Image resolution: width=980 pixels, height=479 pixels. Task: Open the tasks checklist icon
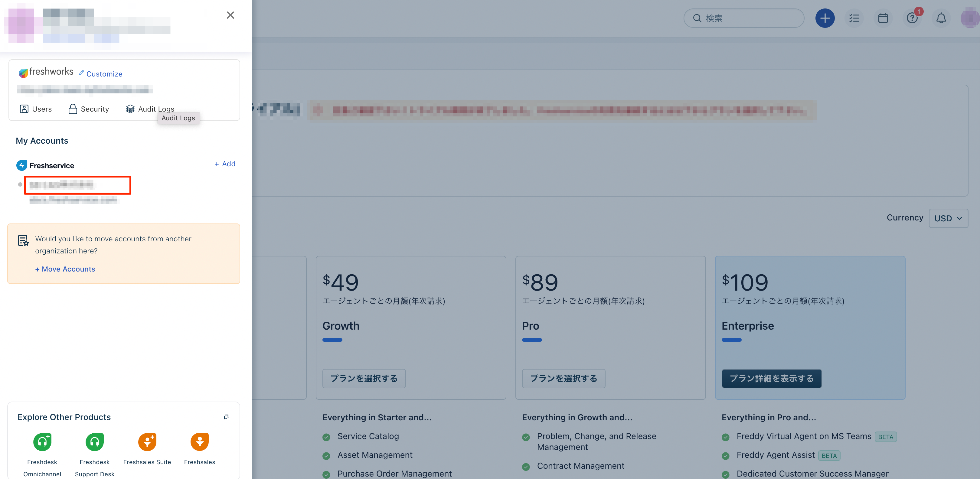click(x=854, y=18)
